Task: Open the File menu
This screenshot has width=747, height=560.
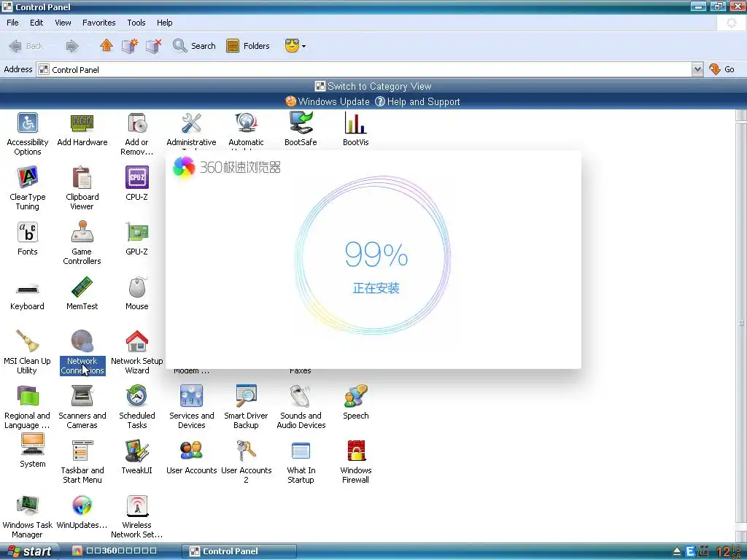Action: pos(12,23)
